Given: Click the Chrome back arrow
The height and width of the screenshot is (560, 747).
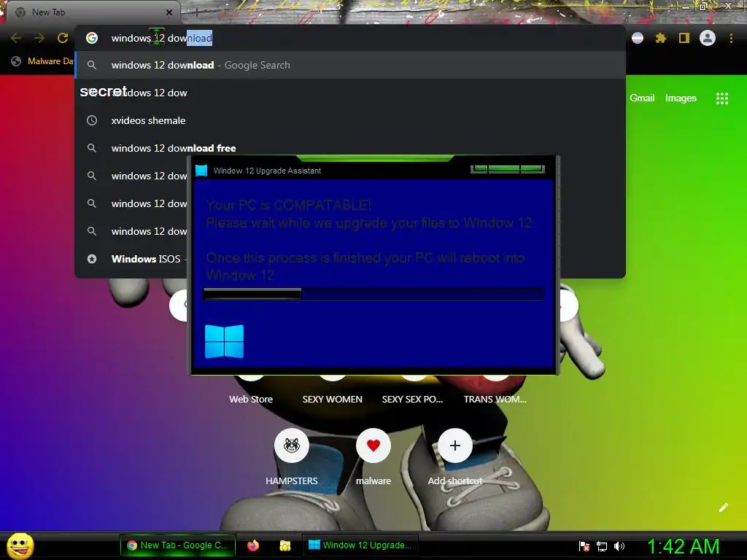Looking at the screenshot, I should pos(16,38).
